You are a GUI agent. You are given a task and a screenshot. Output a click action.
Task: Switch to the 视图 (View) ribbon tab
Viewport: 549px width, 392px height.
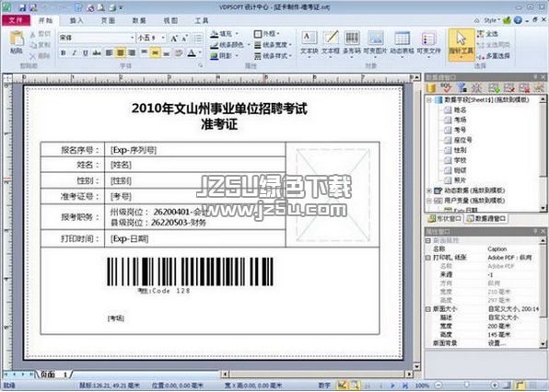point(170,20)
